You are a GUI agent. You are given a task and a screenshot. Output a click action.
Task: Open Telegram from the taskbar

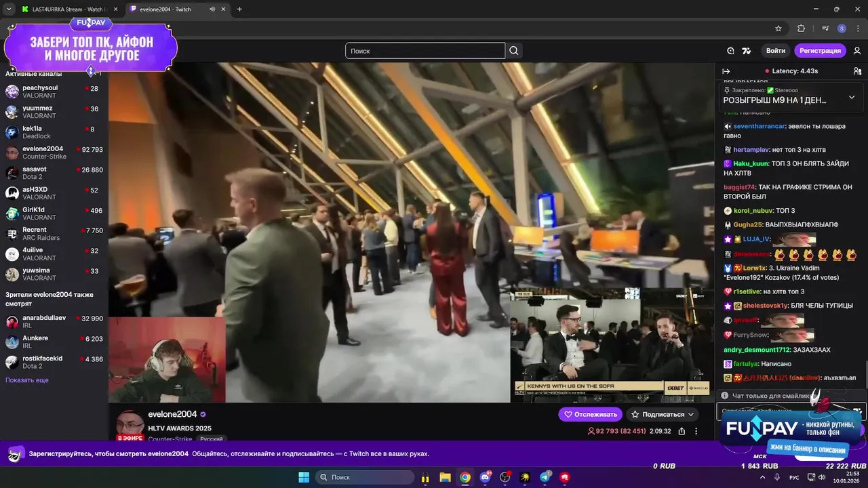[545, 477]
